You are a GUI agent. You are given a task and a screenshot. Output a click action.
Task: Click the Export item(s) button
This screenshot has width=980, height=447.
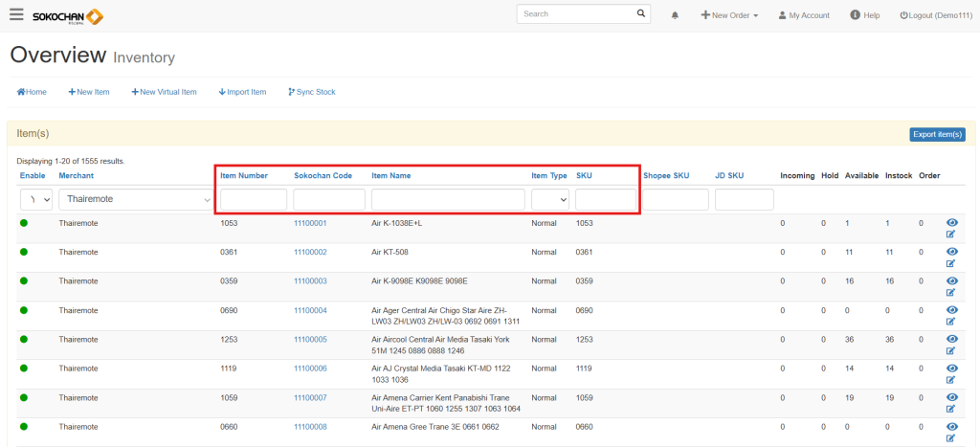pos(936,134)
